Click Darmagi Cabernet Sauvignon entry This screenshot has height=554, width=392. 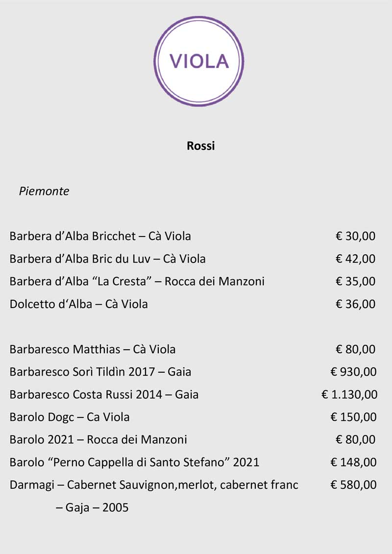tap(154, 485)
